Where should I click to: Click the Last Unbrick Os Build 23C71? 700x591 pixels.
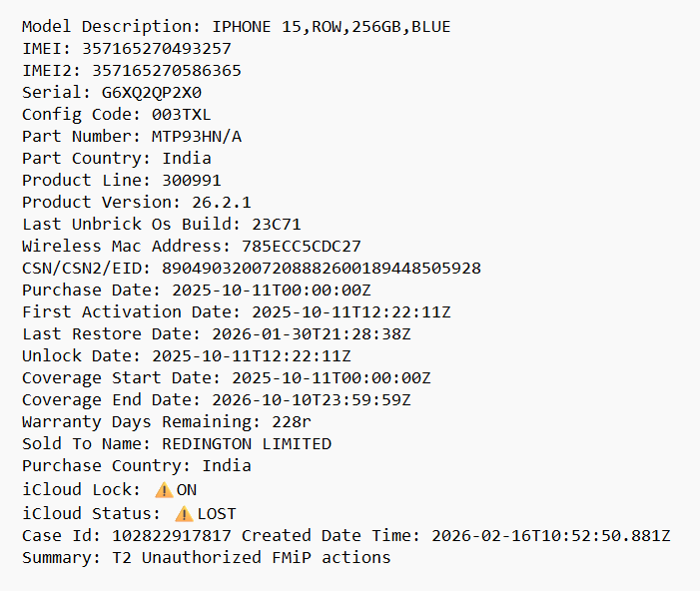coord(277,224)
